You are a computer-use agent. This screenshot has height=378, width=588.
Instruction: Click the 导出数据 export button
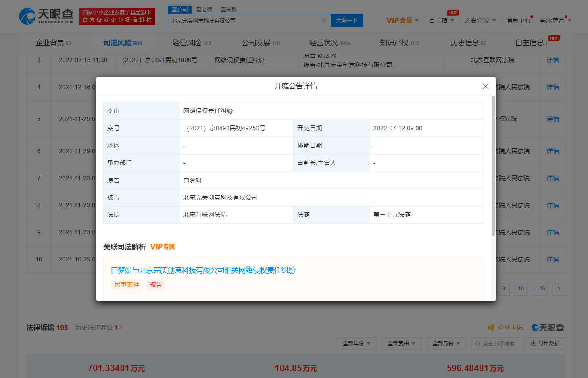(x=545, y=343)
